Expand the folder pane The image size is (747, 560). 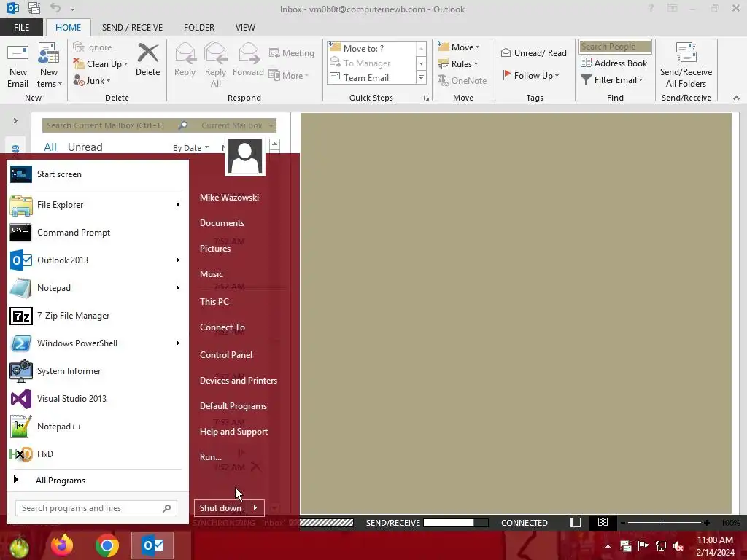15,121
